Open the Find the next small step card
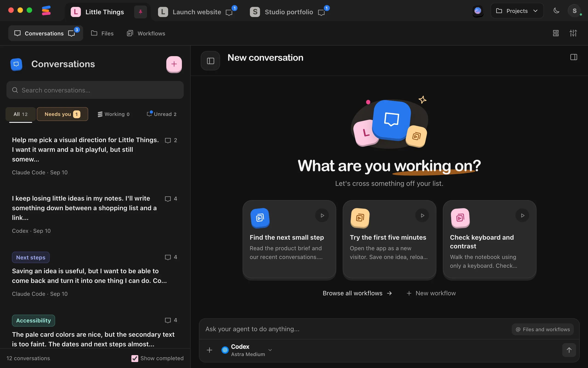The height and width of the screenshot is (368, 588). coord(289,240)
